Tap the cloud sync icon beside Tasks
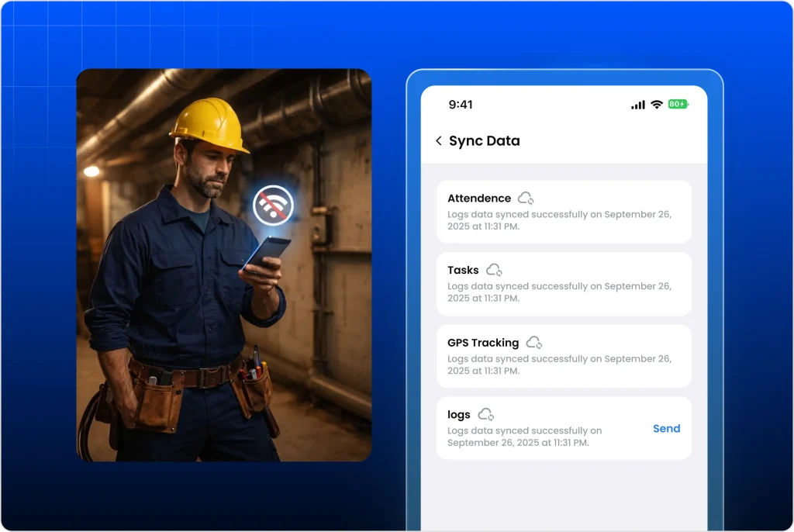The height and width of the screenshot is (532, 794). (492, 269)
